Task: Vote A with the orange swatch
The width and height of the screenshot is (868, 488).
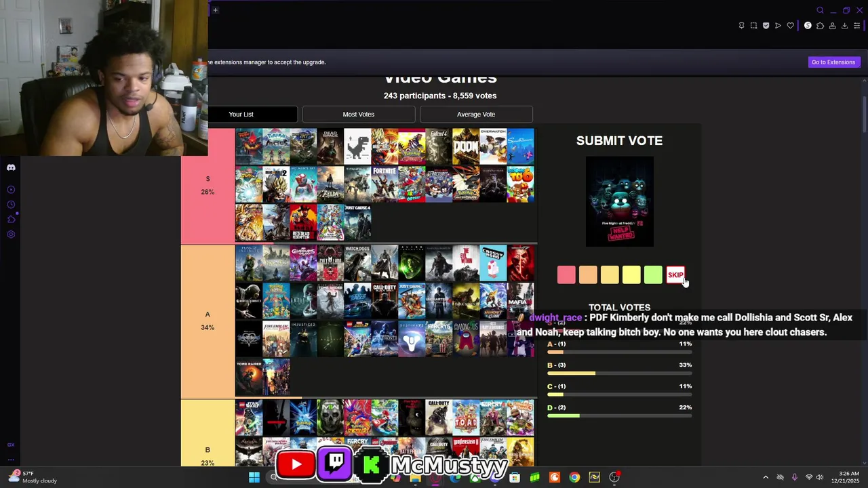Action: 588,274
